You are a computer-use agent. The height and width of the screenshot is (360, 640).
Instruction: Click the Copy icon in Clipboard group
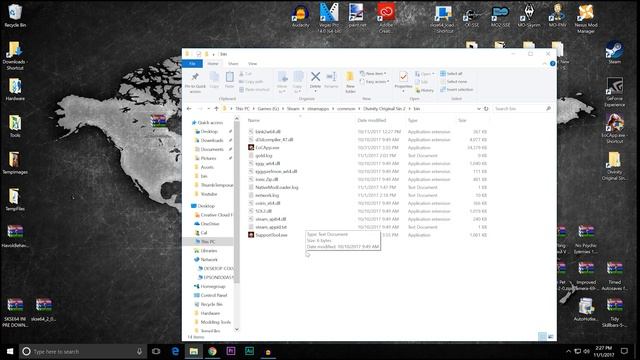(214, 77)
